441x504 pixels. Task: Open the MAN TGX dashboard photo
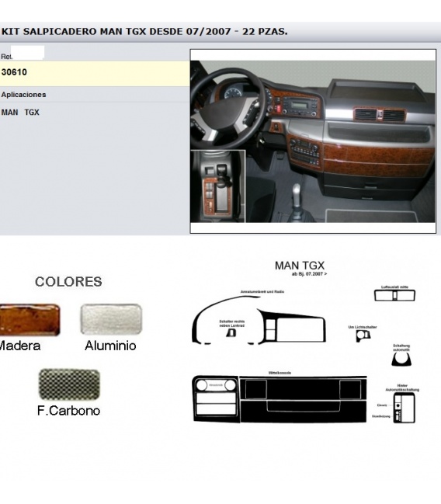click(x=313, y=141)
